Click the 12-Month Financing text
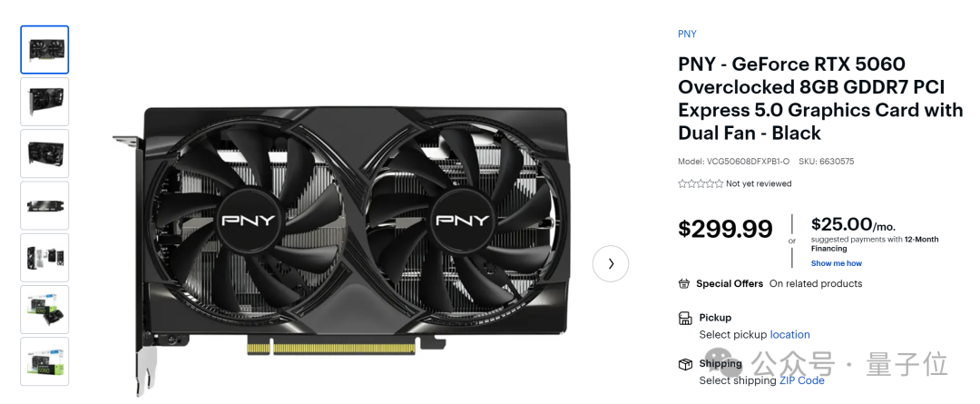 [x=875, y=244]
